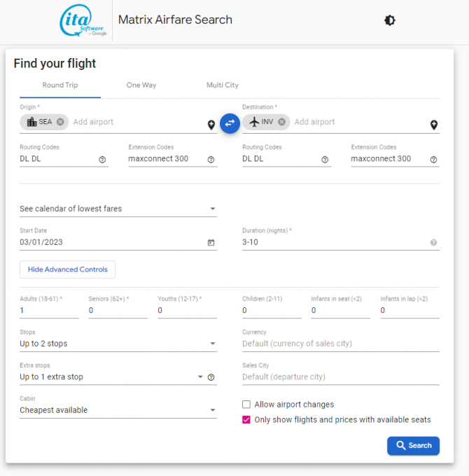
Task: Click Hide Advanced Controls button
Action: pos(67,269)
